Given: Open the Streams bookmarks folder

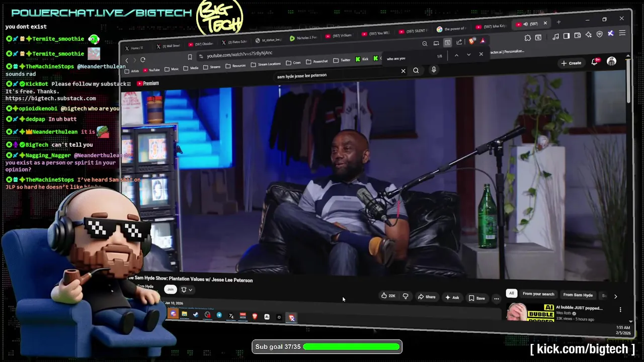Looking at the screenshot, I should tap(212, 67).
